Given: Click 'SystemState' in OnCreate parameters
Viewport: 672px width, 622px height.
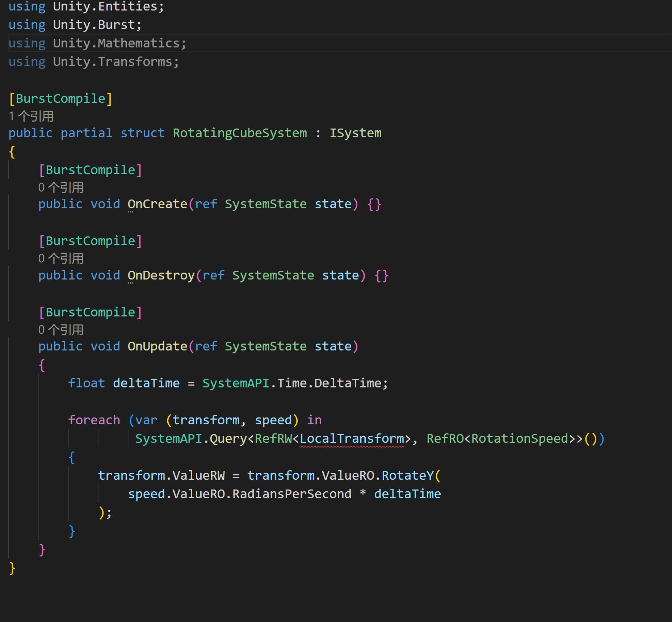Looking at the screenshot, I should pos(266,204).
